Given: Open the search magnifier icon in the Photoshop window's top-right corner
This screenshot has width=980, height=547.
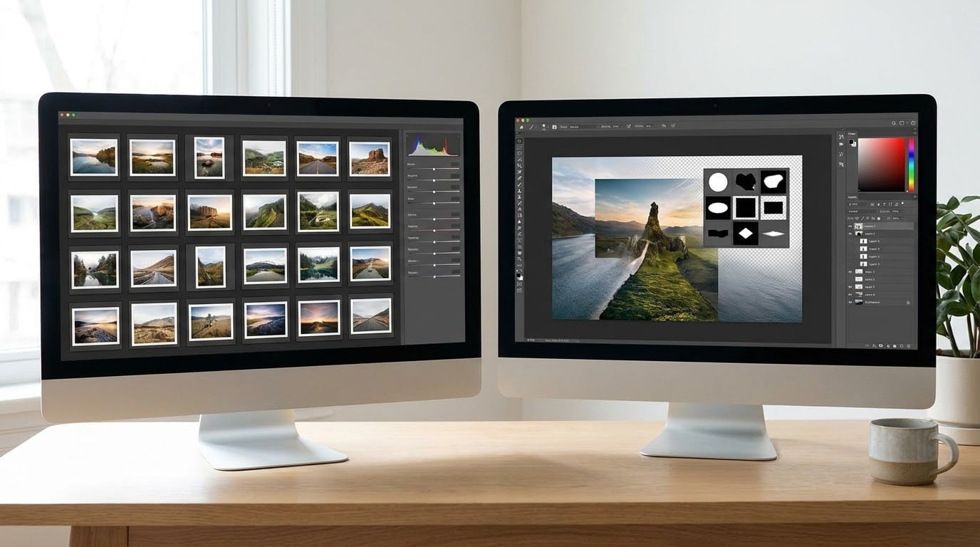Looking at the screenshot, I should 893,123.
